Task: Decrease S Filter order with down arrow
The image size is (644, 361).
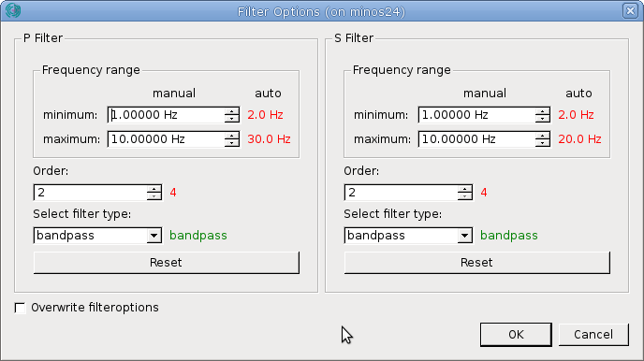Action: 465,196
